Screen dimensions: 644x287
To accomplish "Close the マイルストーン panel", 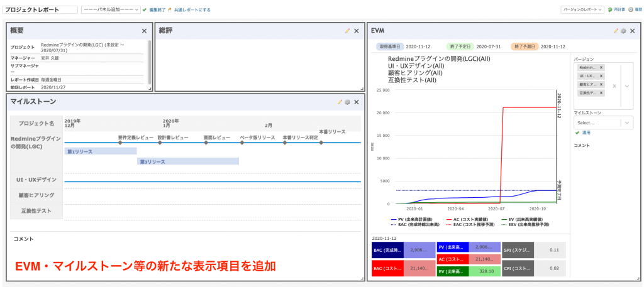I will tap(356, 102).
